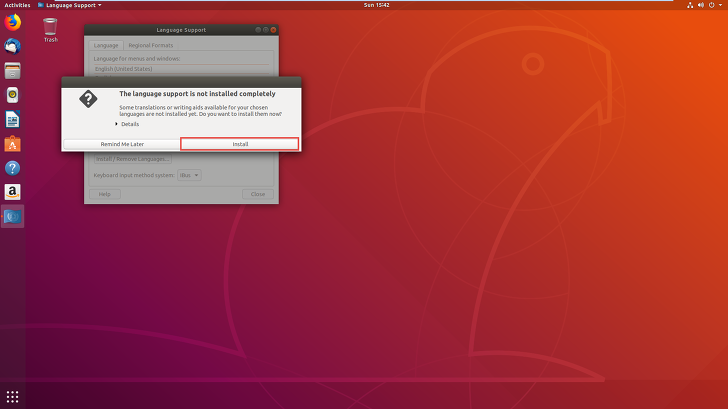Open the Files manager dock icon

tap(13, 71)
